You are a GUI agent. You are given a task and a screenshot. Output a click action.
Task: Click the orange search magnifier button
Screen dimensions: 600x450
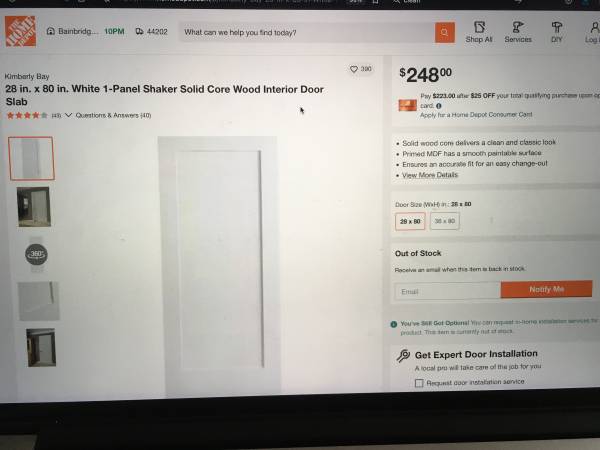tap(445, 33)
